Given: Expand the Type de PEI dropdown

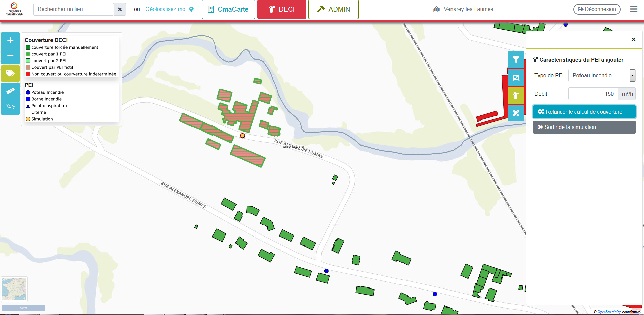Looking at the screenshot, I should [632, 75].
